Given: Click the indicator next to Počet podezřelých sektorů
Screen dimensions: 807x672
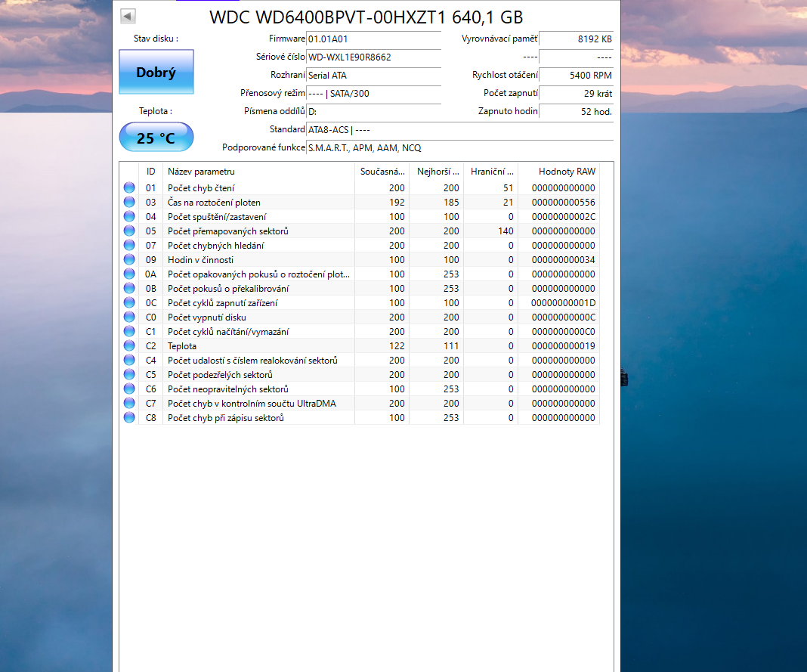Looking at the screenshot, I should click(128, 374).
